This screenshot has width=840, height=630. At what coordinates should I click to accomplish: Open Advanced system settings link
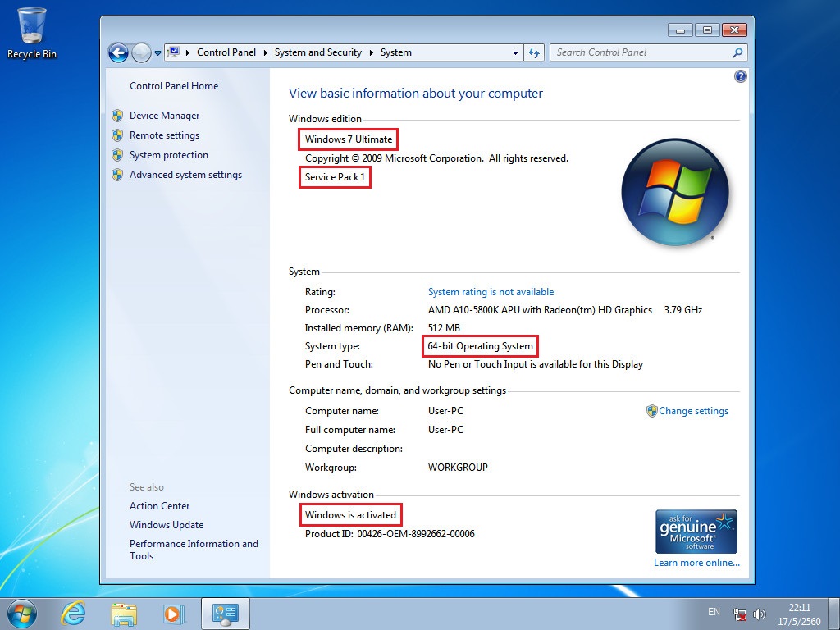pos(186,175)
